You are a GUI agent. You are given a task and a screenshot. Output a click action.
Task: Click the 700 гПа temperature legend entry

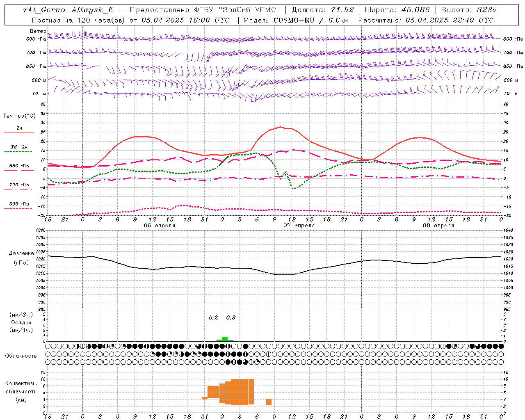[19, 185]
